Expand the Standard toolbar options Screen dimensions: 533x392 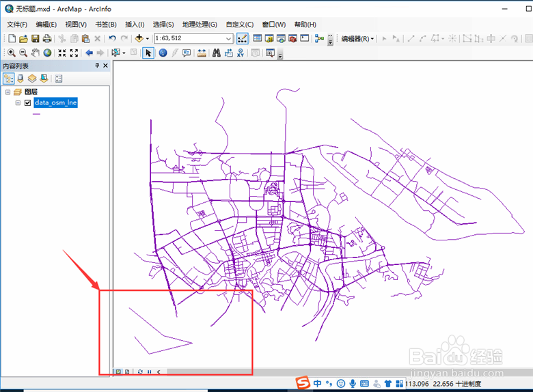click(330, 40)
